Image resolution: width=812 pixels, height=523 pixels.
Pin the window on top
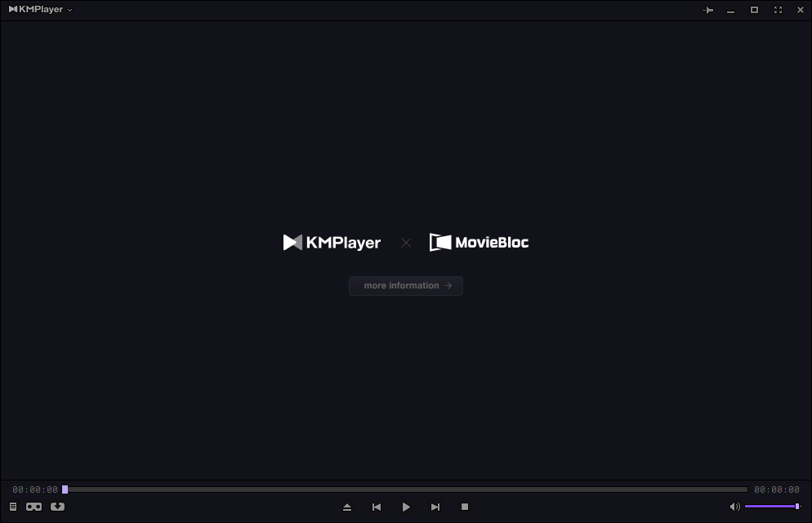pyautogui.click(x=708, y=10)
